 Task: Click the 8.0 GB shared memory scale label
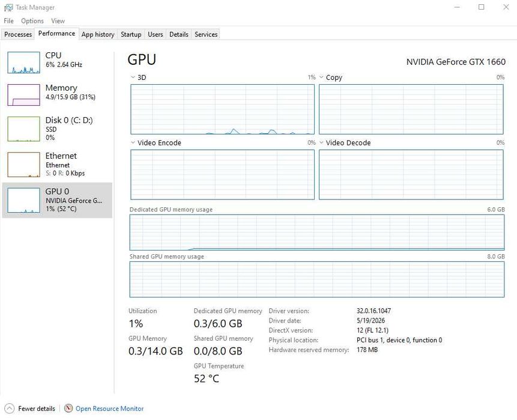496,257
